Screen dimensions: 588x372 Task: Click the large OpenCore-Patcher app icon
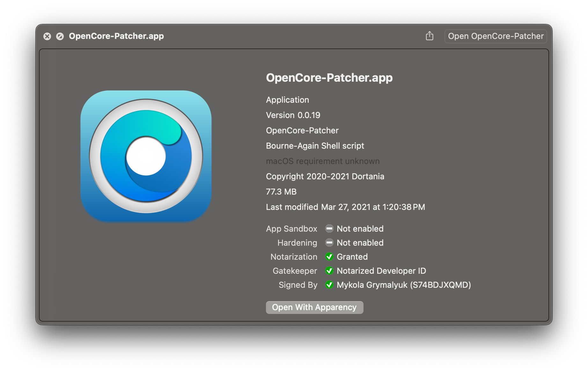[x=146, y=156]
